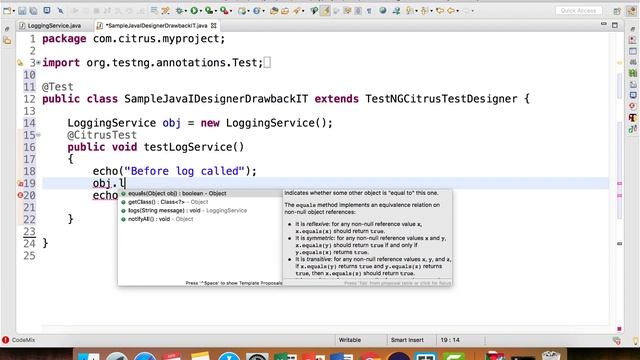The width and height of the screenshot is (640, 360).
Task: Open the New file dropdown arrow
Action: click(x=14, y=11)
